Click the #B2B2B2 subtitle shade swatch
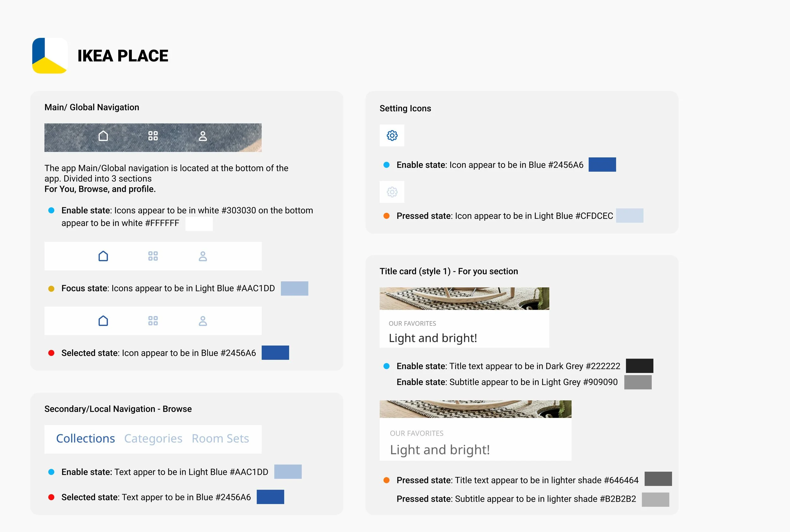This screenshot has width=790, height=532. click(655, 499)
